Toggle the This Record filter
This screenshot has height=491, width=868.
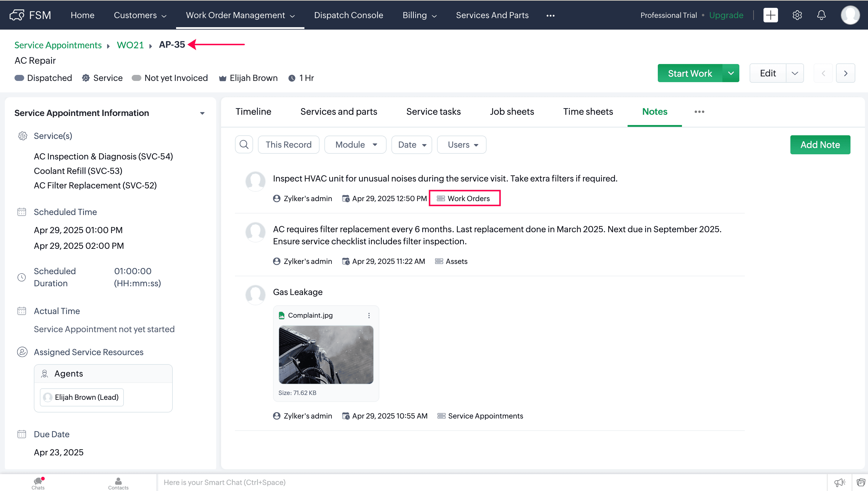(x=288, y=145)
